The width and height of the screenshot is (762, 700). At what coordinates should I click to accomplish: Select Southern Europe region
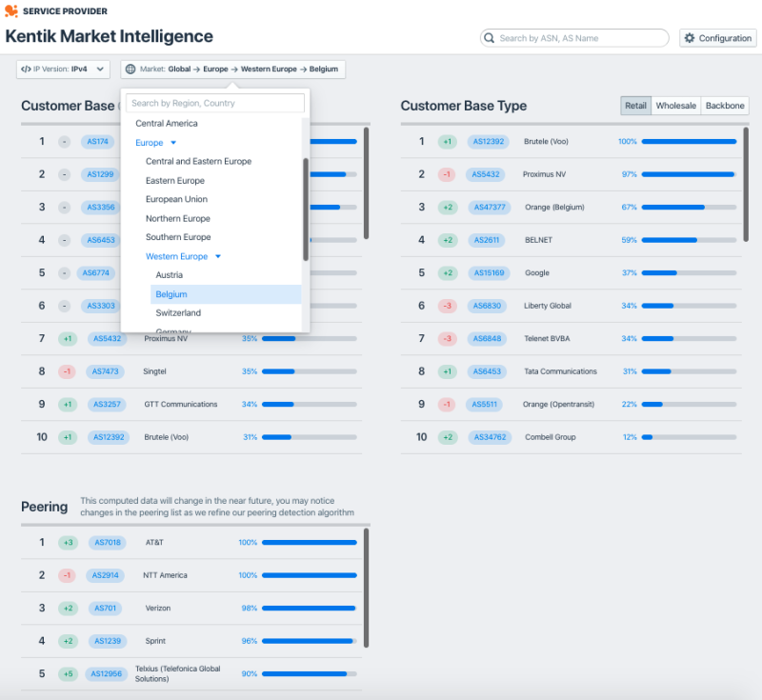tap(178, 237)
